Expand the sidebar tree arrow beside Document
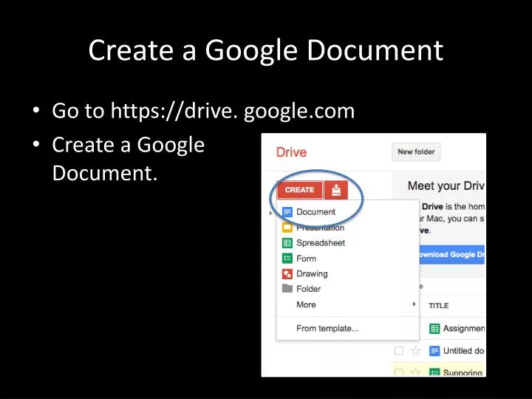 [270, 213]
